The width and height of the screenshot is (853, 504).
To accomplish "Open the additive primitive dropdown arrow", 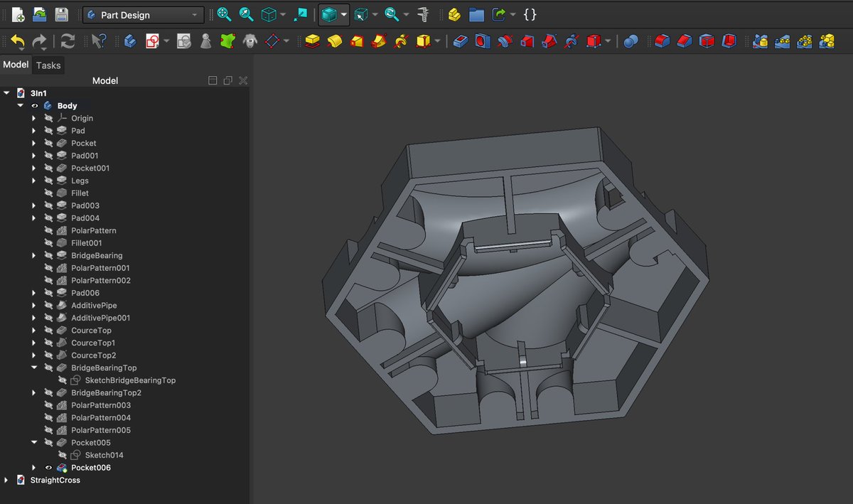I will (x=437, y=42).
